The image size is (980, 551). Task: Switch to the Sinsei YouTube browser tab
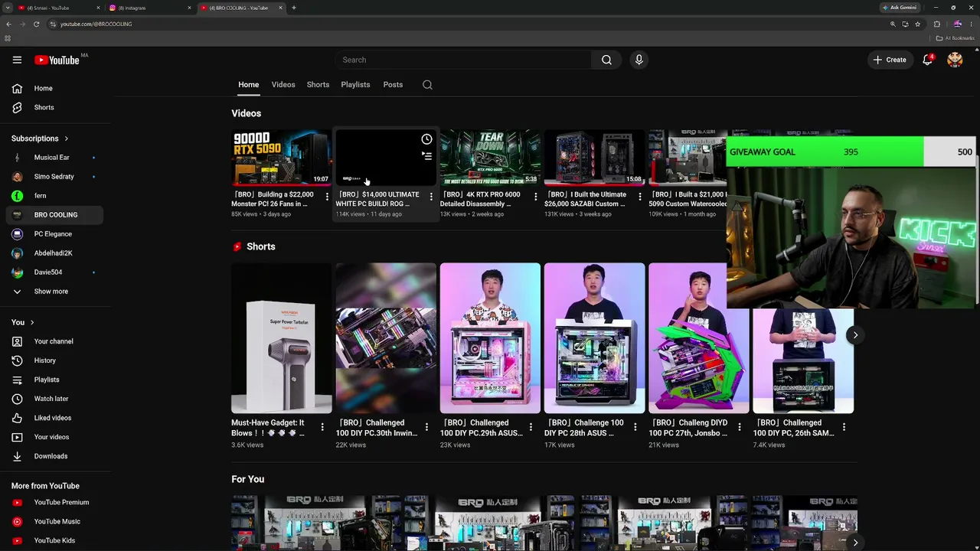pyautogui.click(x=57, y=8)
